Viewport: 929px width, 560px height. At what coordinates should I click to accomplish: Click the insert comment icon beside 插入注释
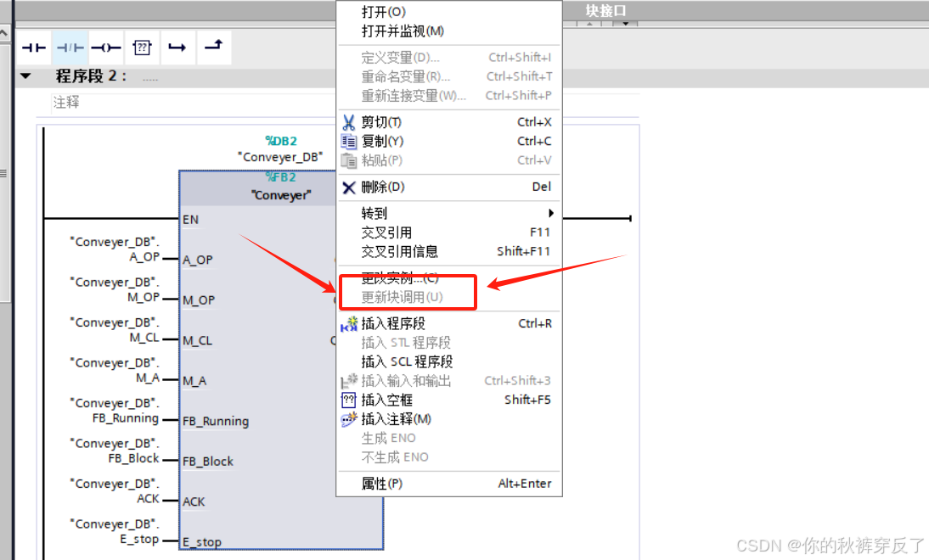[x=349, y=418]
